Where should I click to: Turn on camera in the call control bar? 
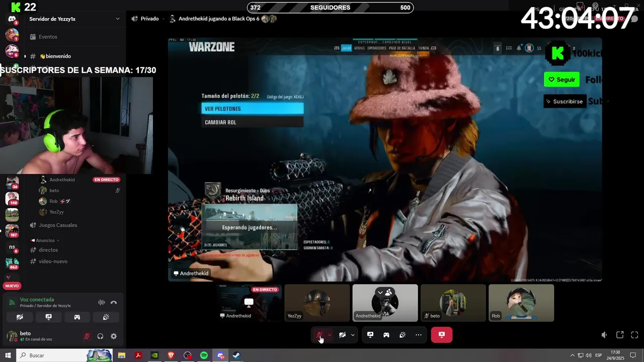(x=342, y=335)
